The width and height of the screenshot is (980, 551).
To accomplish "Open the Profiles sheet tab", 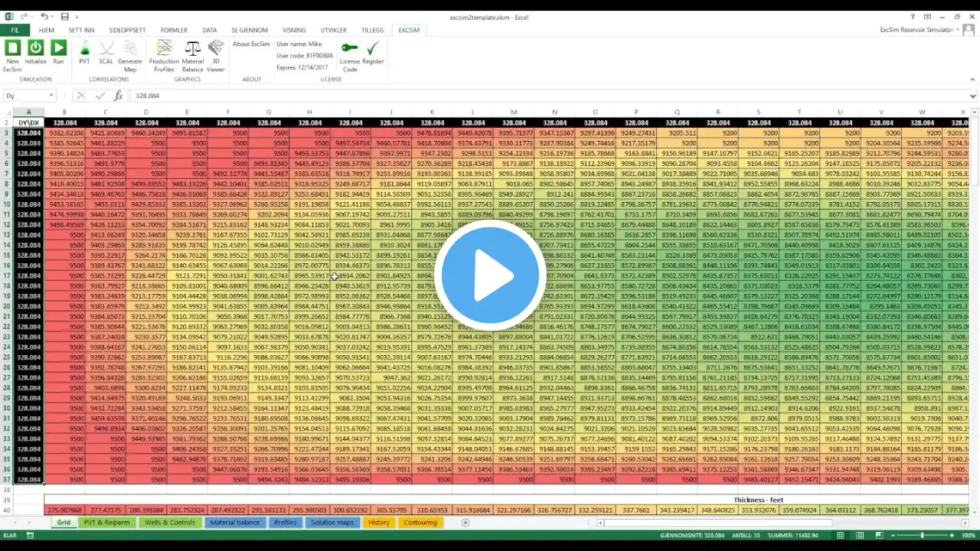I will tap(285, 523).
